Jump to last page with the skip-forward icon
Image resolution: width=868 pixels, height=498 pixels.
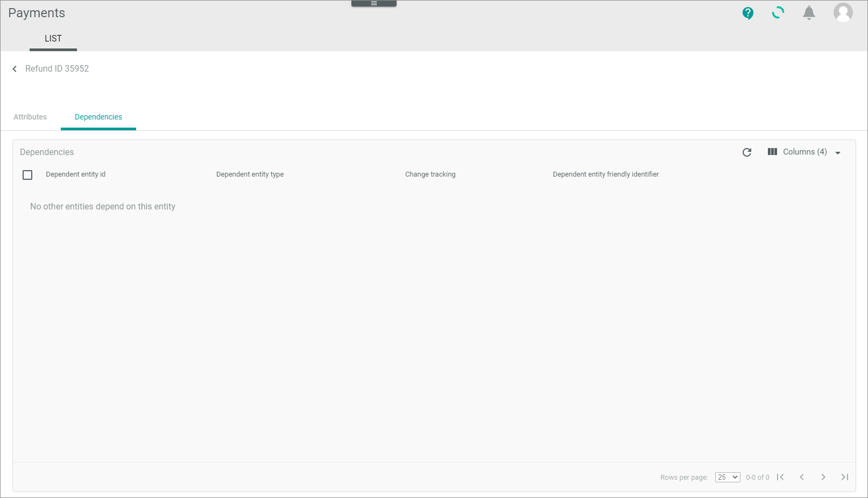pos(844,477)
